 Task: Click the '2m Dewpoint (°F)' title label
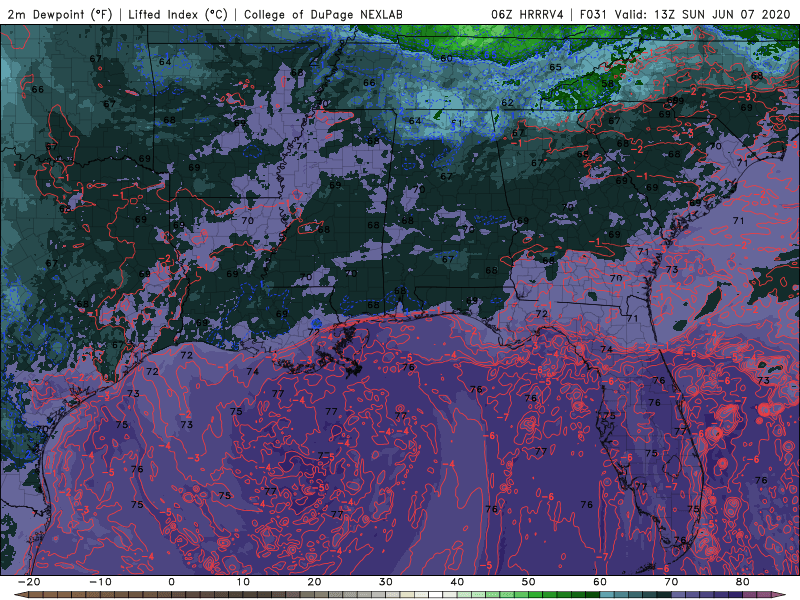[x=60, y=14]
